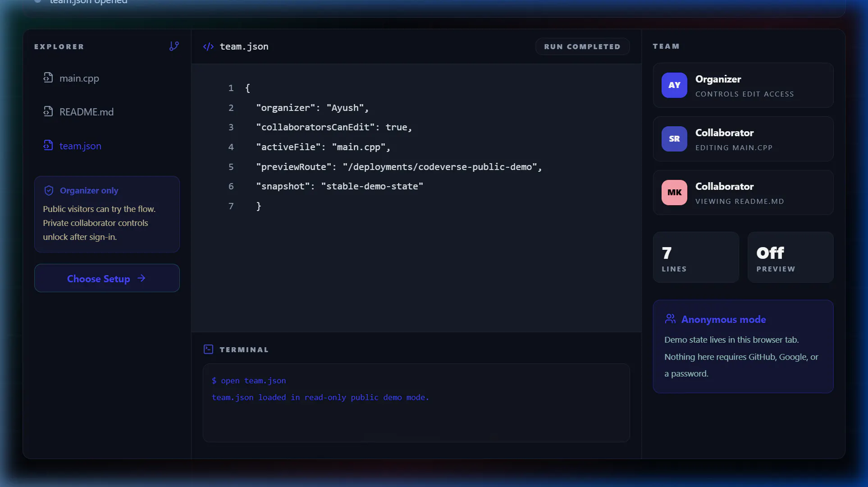
Task: Click the "organizer": "Ayush" code line
Action: coord(312,108)
